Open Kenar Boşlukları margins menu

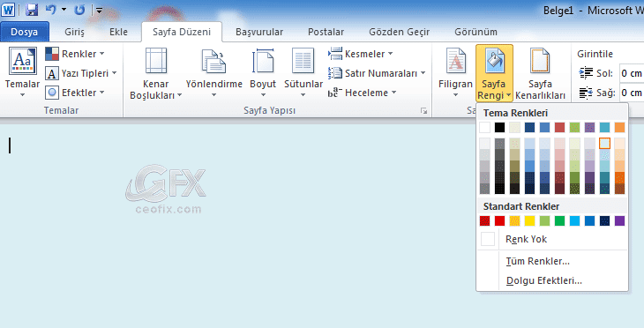pyautogui.click(x=156, y=73)
